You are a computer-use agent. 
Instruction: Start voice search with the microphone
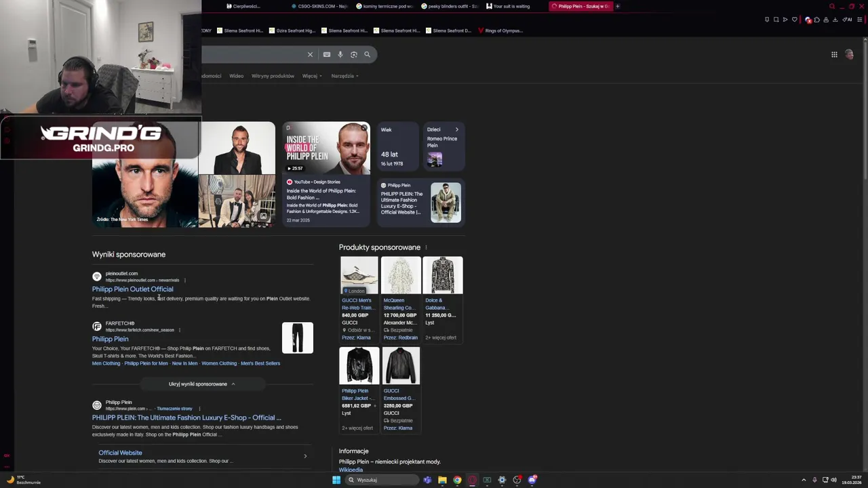pos(340,54)
